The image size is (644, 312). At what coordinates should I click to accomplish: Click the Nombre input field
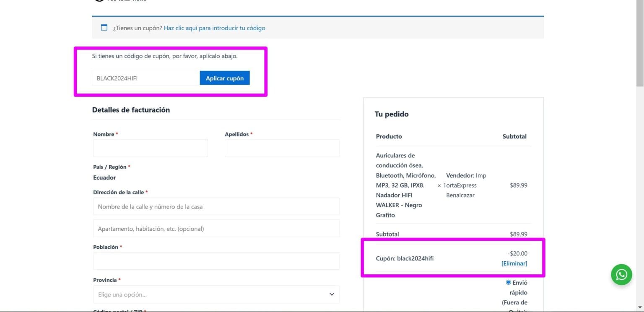pyautogui.click(x=151, y=148)
